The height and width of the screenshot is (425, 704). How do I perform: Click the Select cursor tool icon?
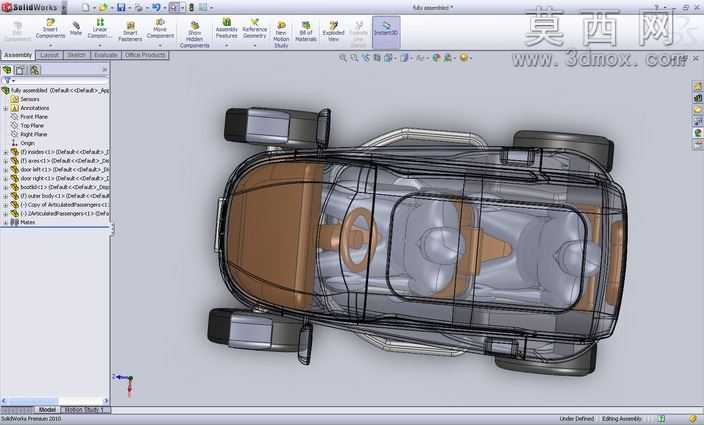coord(174,7)
